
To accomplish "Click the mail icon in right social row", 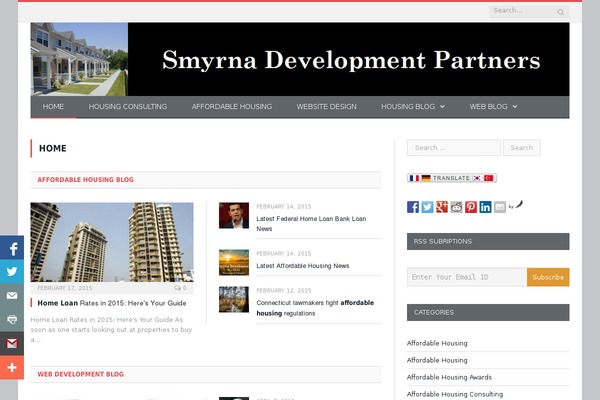I will point(500,207).
